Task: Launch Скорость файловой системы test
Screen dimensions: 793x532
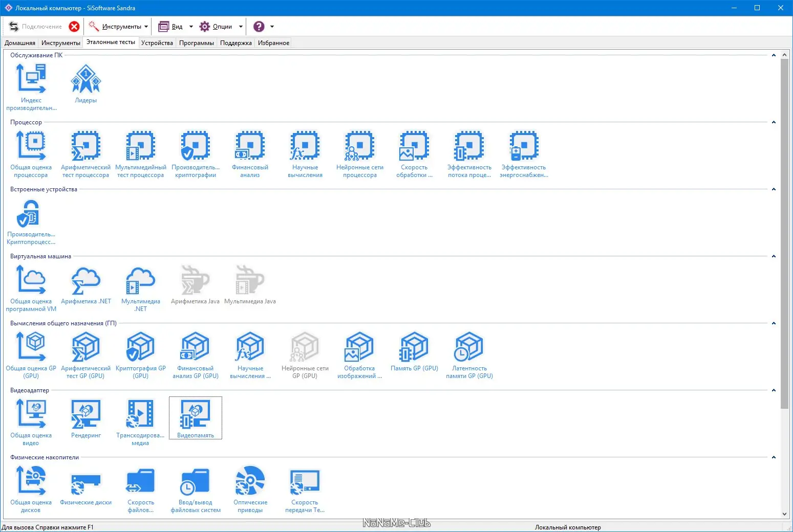Action: pyautogui.click(x=141, y=489)
